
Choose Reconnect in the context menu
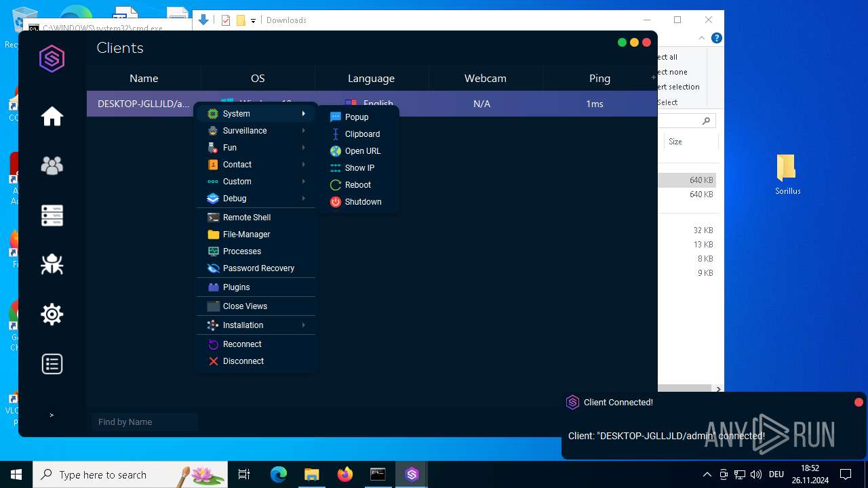point(256,344)
